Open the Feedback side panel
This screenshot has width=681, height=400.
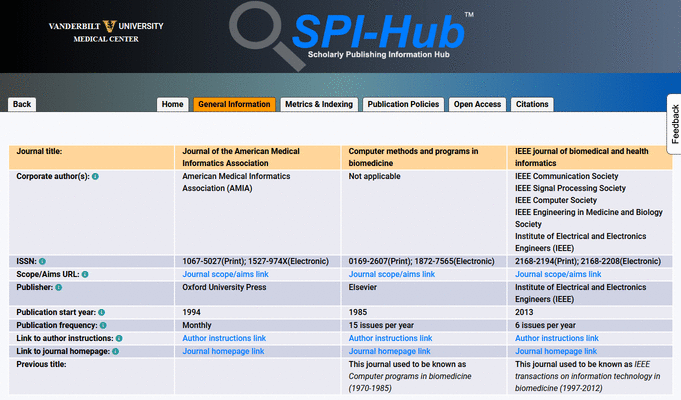coord(674,124)
